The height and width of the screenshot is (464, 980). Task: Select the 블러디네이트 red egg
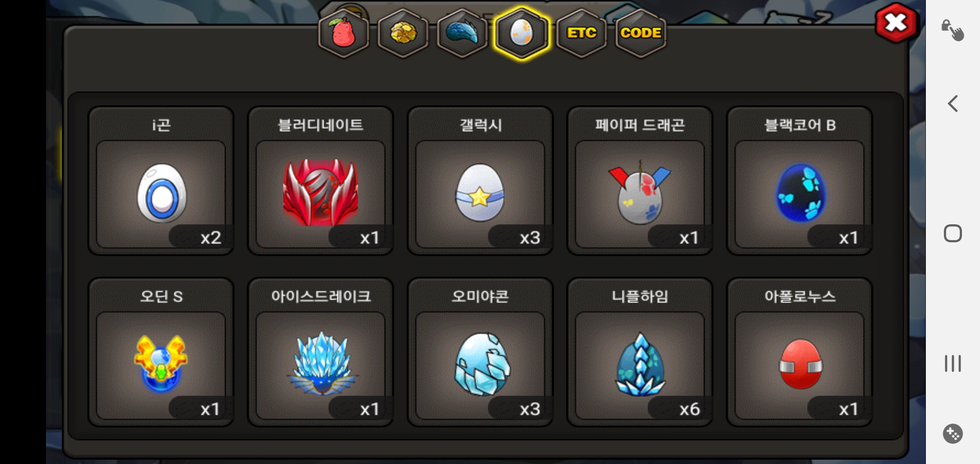pyautogui.click(x=321, y=181)
